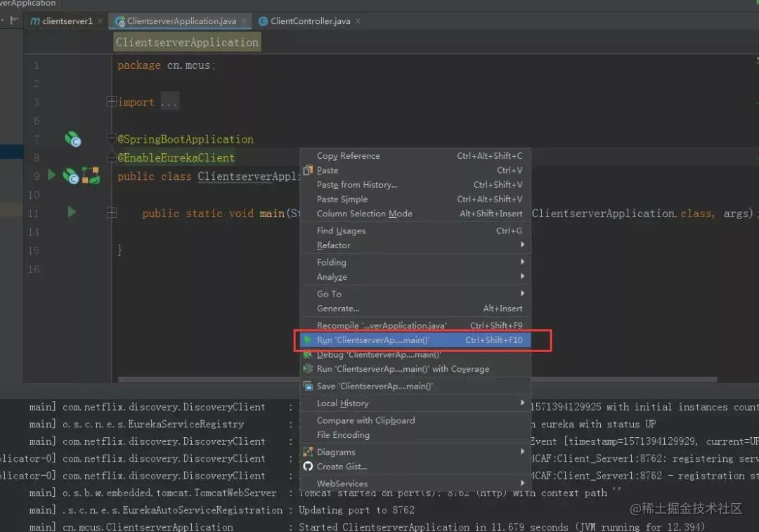Close the ClientController.java tab
Screen dimensions: 759x532
click(x=358, y=21)
